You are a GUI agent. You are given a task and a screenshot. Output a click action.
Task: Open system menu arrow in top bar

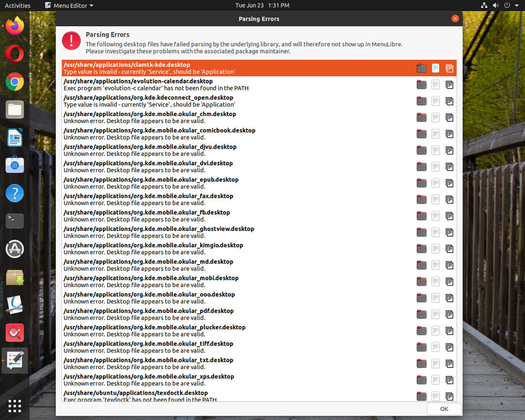[518, 5]
